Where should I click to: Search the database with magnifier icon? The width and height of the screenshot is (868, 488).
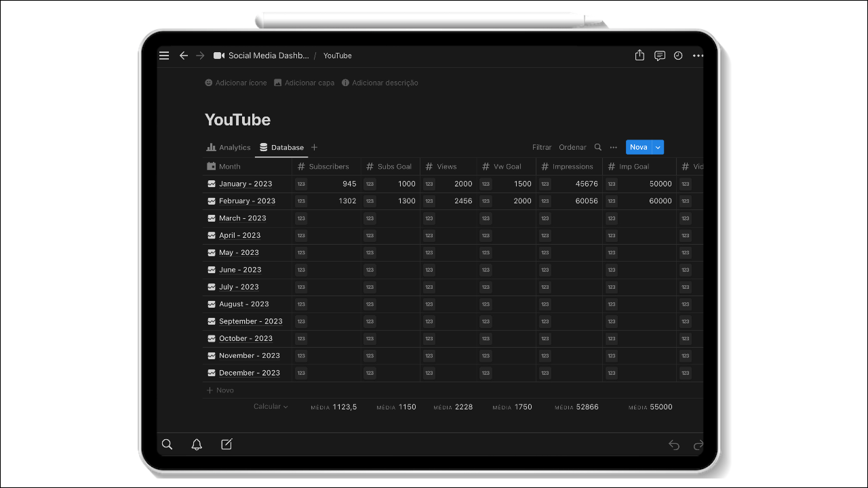597,147
